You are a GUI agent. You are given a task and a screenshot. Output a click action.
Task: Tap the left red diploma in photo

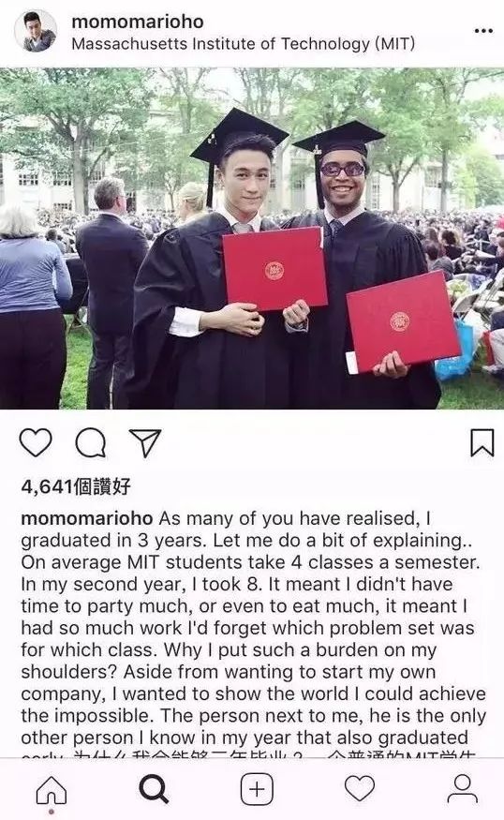click(274, 269)
